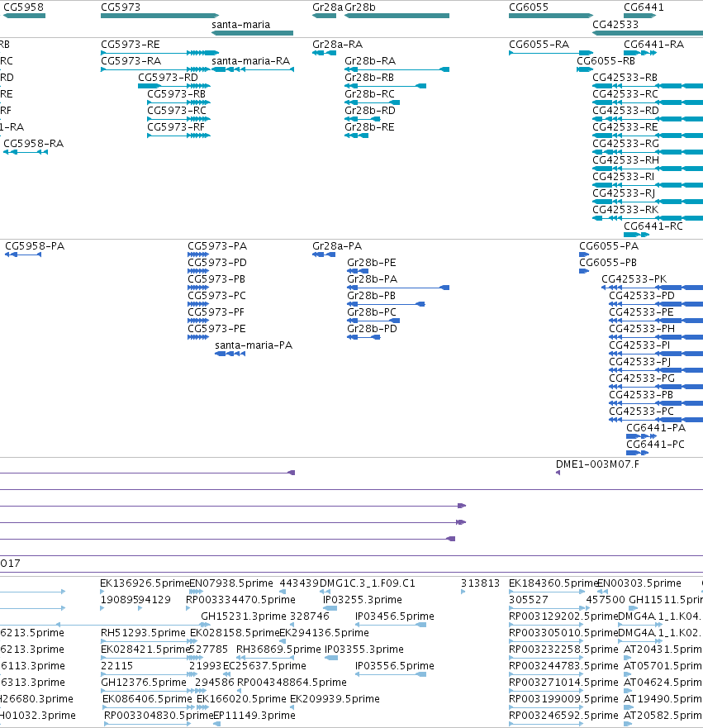Screen dimensions: 703x728
Task: Click transcript Gr28b-RA label
Action: pyautogui.click(x=370, y=61)
